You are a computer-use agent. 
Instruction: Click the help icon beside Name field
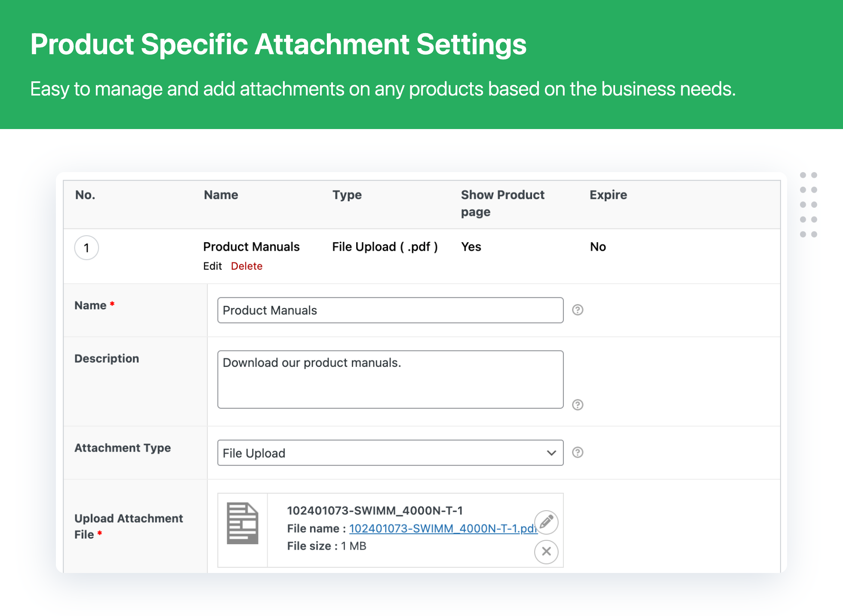tap(577, 310)
